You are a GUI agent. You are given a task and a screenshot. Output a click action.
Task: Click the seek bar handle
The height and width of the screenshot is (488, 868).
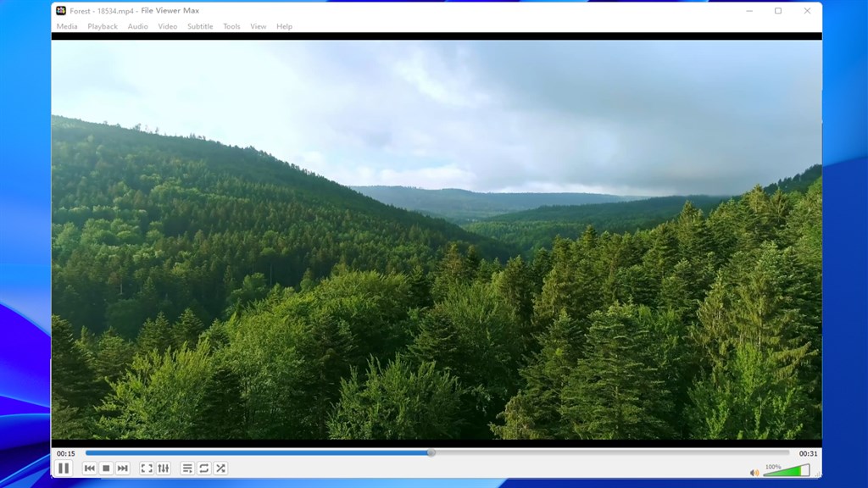431,452
